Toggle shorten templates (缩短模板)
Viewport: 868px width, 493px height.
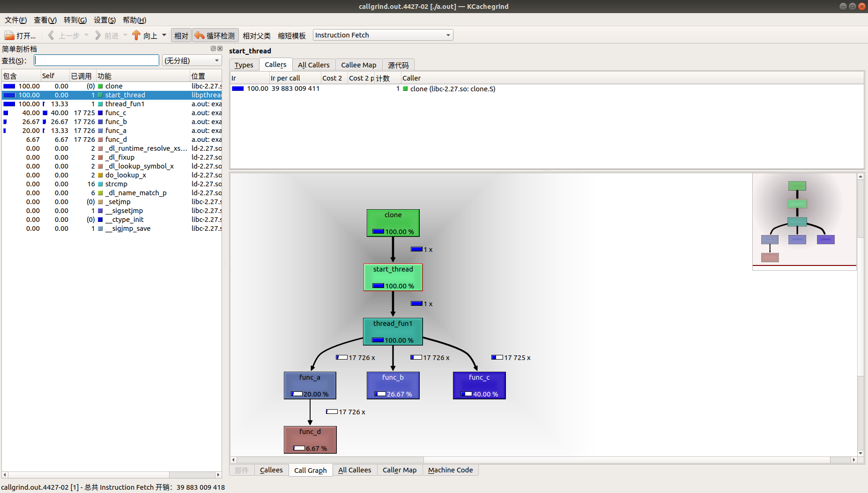[292, 36]
